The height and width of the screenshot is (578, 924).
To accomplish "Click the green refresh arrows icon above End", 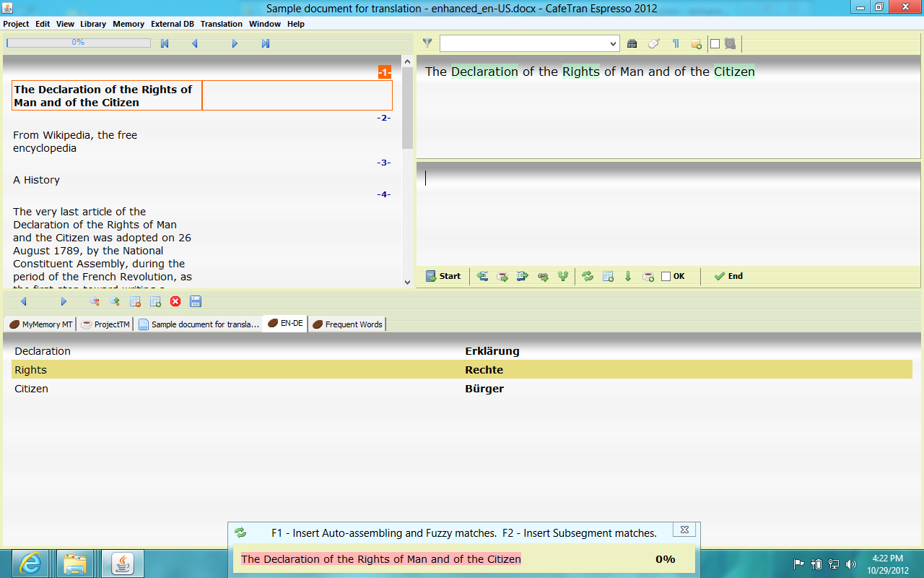I will 588,276.
